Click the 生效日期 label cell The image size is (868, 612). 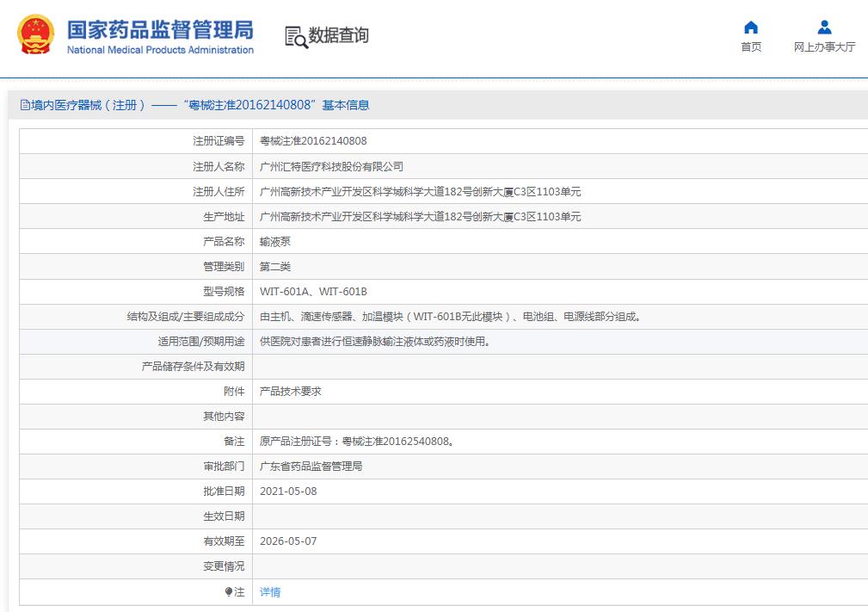coord(136,516)
